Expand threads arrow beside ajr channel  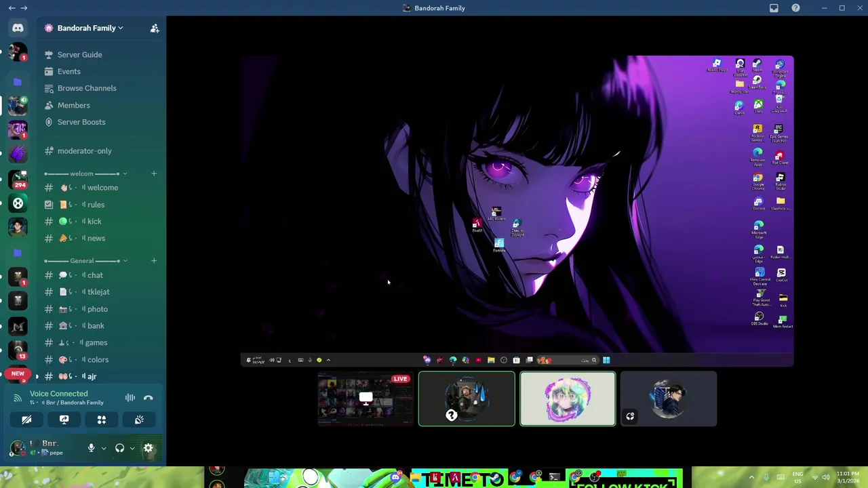click(x=37, y=376)
